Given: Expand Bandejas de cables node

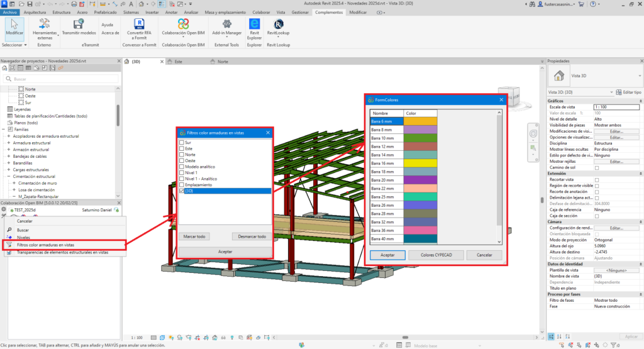Looking at the screenshot, I should (9, 157).
